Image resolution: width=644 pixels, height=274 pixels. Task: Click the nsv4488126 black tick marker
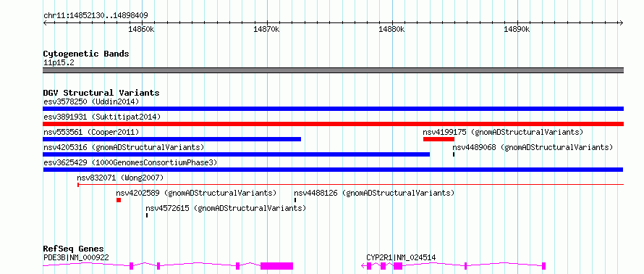tap(295, 200)
